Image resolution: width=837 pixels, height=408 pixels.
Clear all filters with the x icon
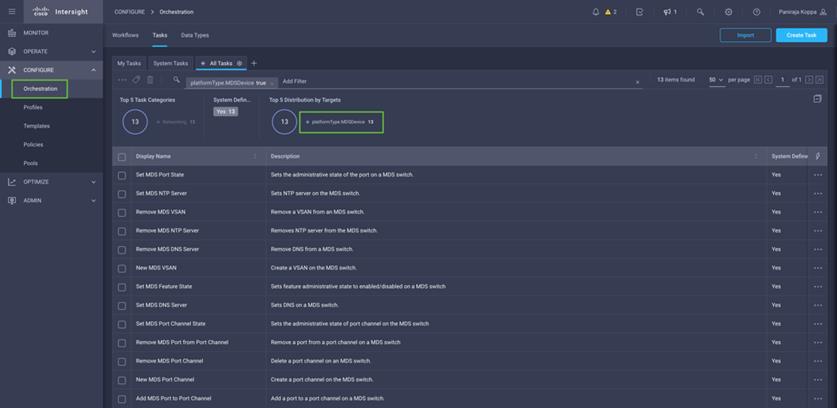[637, 82]
